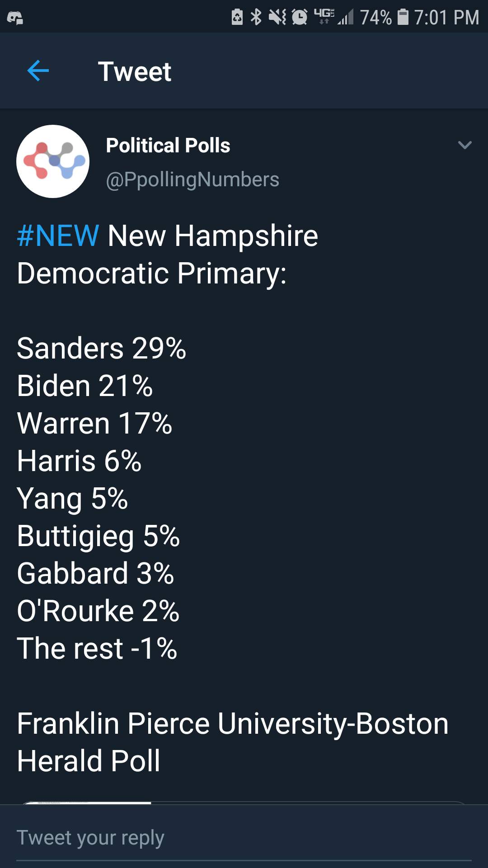The image size is (488, 868).
Task: Tap the Franklin Pierce University-Boston Herald Poll text
Action: (232, 742)
